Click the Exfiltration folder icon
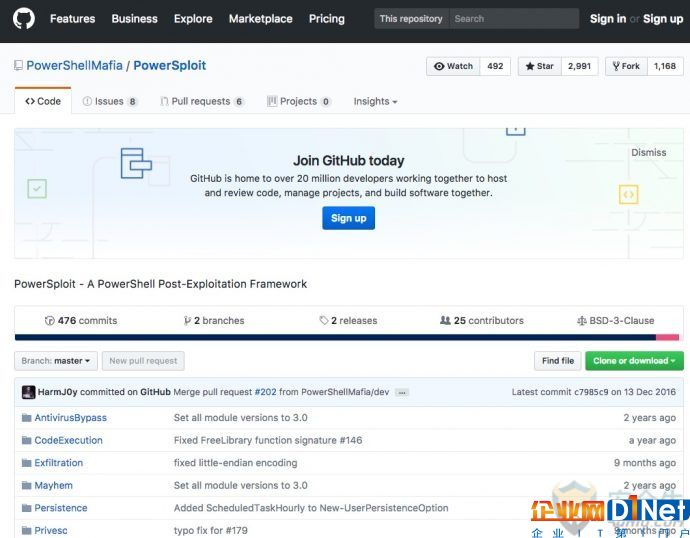The height and width of the screenshot is (538, 690). point(27,463)
